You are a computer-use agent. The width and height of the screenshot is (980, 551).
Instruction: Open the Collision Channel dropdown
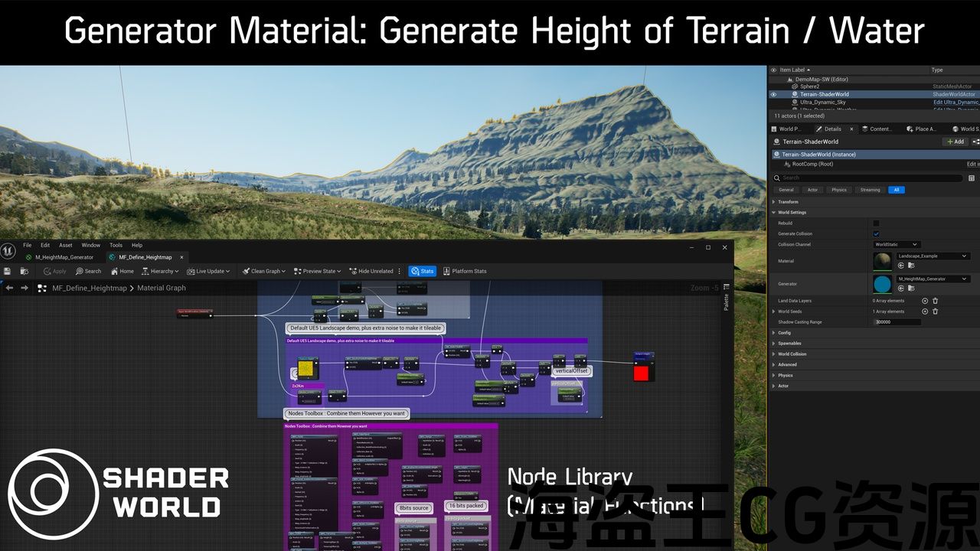(x=897, y=245)
